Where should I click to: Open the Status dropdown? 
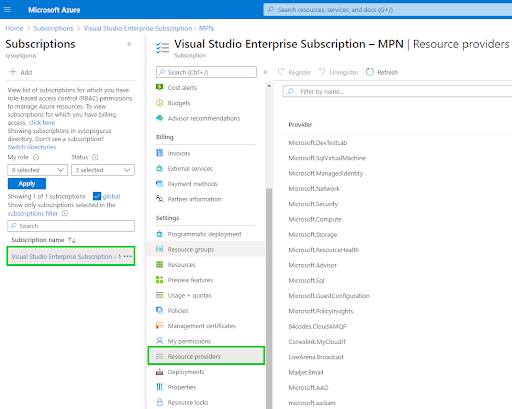[103, 170]
